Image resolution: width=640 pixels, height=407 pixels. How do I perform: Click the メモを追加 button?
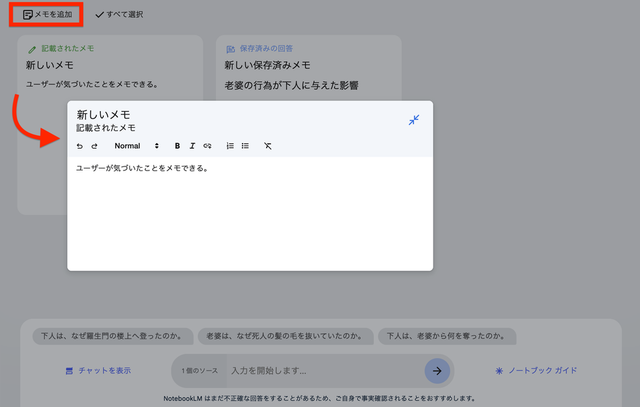click(46, 15)
